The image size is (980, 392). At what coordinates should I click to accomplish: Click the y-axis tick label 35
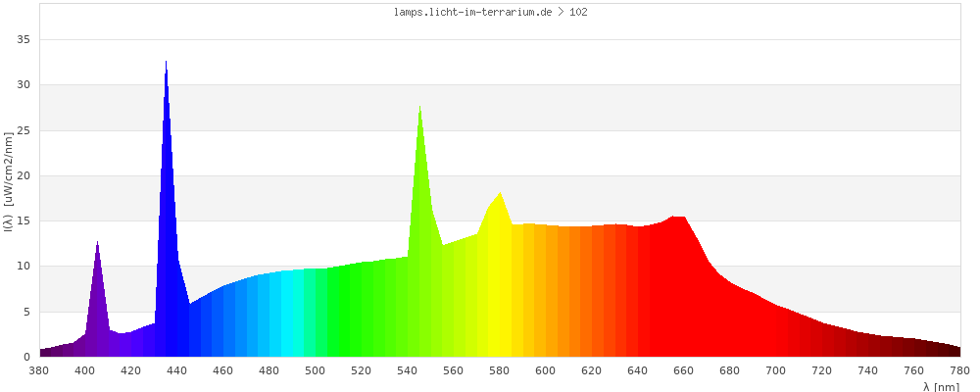click(x=24, y=40)
